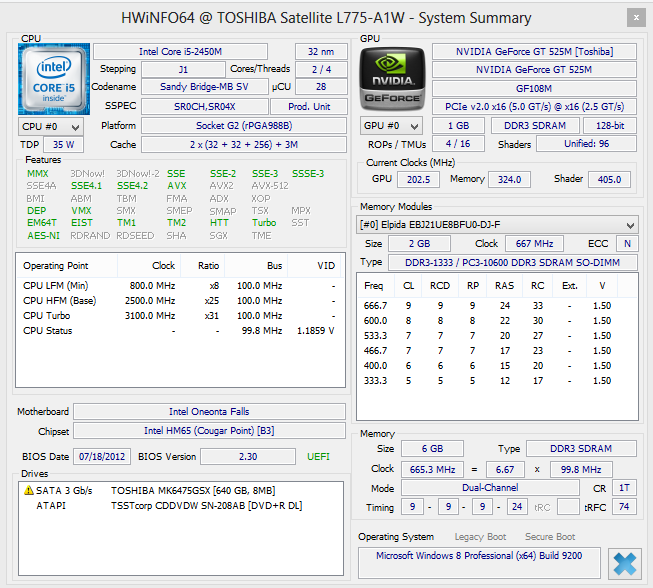Image resolution: width=653 pixels, height=588 pixels.
Task: Click the µCU value 28
Action: pos(321,87)
